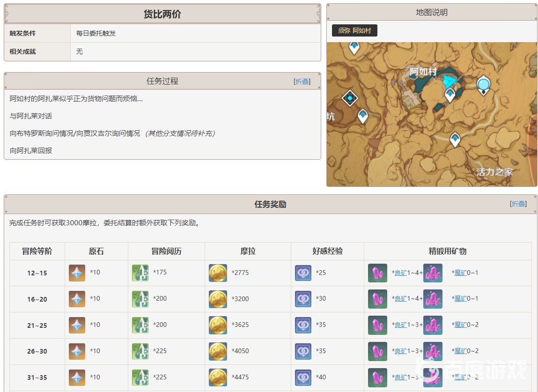Click the companionship EXP icon beside *25
The width and height of the screenshot is (538, 392).
click(x=303, y=273)
